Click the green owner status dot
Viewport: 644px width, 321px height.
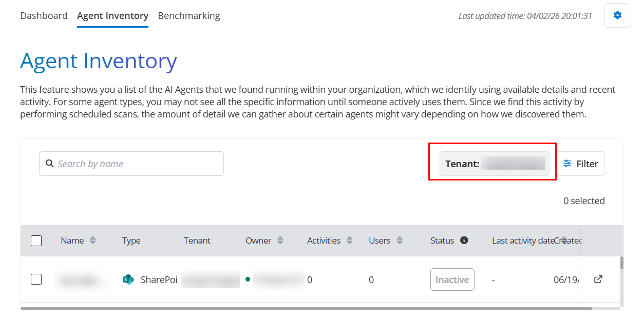click(248, 279)
